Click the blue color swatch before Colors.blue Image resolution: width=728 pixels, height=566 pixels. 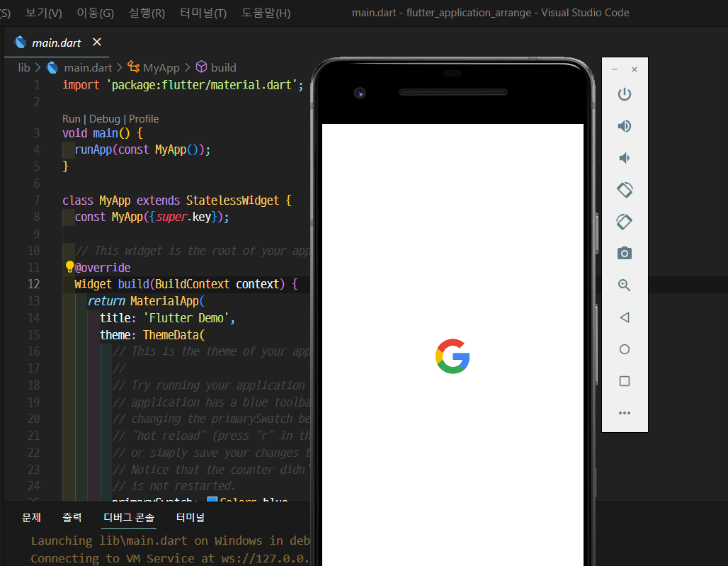212,499
